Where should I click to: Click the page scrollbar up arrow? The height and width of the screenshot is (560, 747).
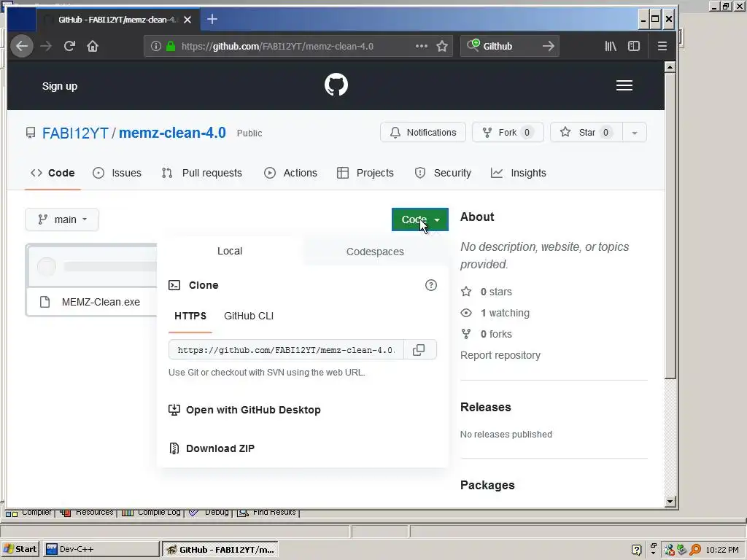[x=670, y=67]
